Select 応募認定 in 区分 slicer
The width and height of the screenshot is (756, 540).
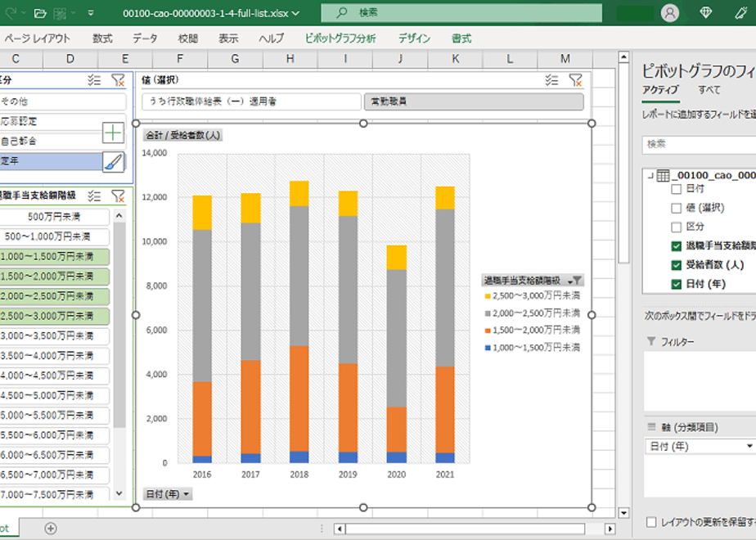tap(51, 121)
